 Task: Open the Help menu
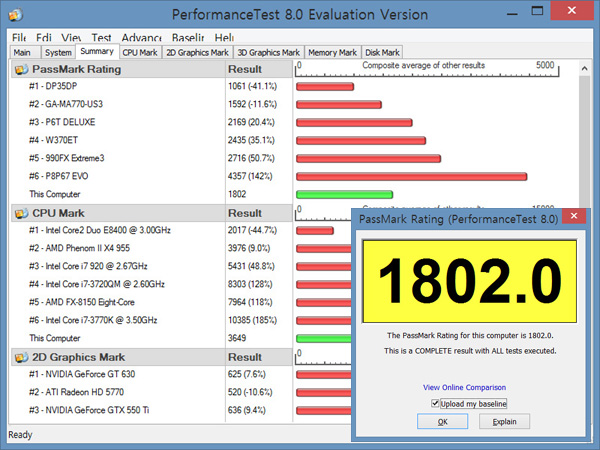224,38
